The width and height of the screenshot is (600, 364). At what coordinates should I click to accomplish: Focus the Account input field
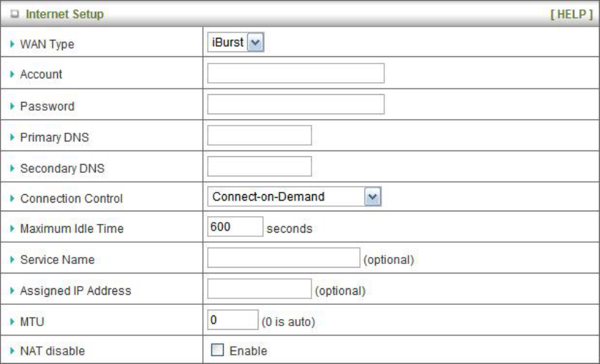click(x=296, y=74)
